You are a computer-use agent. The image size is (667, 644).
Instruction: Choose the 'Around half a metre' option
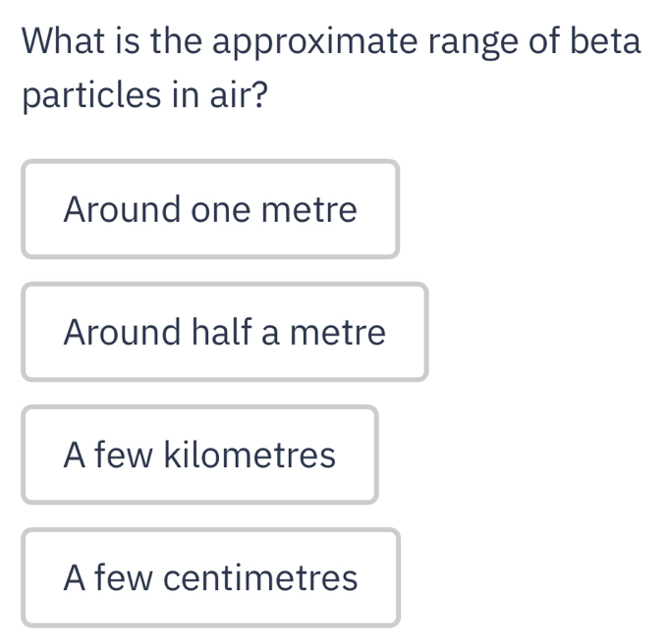pyautogui.click(x=224, y=332)
